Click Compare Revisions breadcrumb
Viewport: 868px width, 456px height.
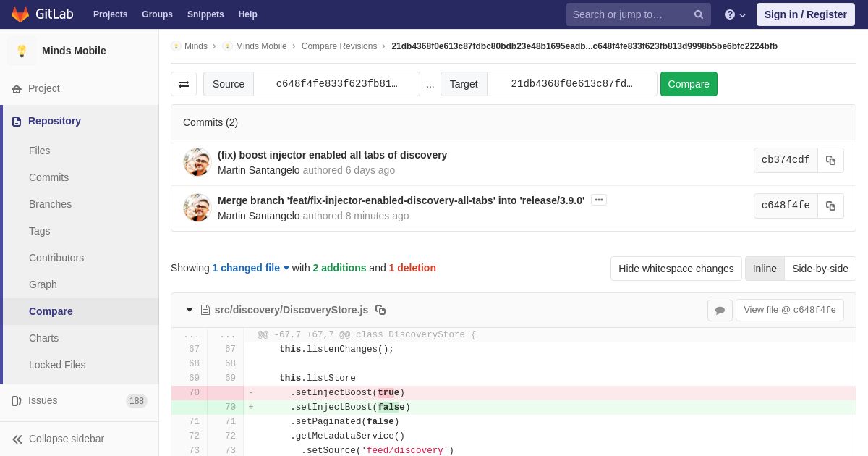pyautogui.click(x=339, y=46)
